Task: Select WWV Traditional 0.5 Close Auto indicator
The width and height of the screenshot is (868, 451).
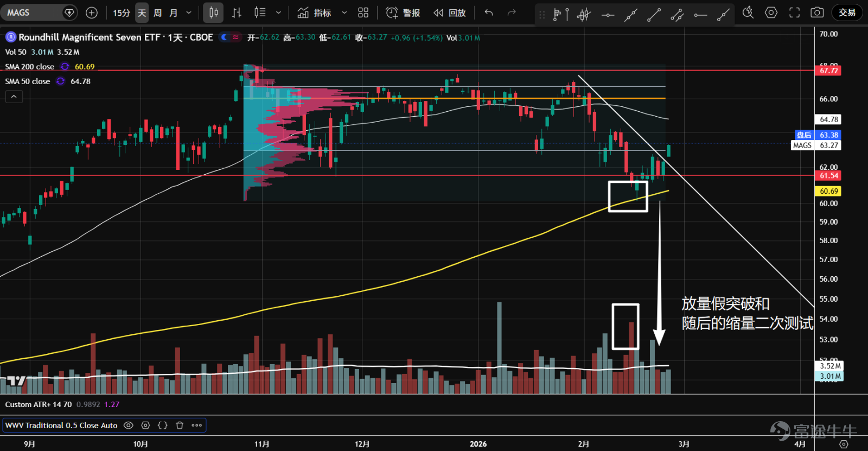Action: (x=61, y=425)
